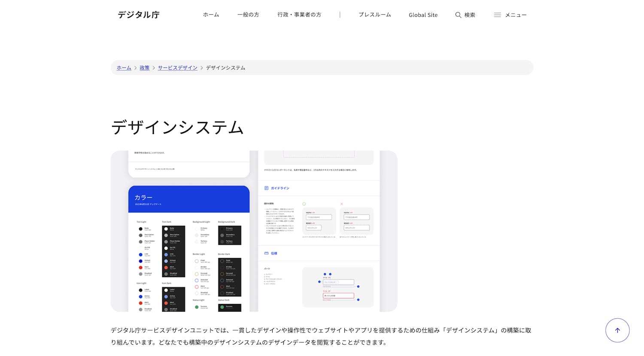Screen dimensions: 644x356
Task: Expand the メニュー label in header
Action: (x=516, y=15)
